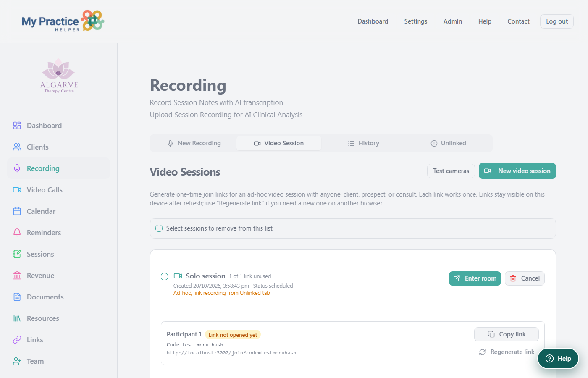Click the Algarve Therapy Centre lotus logo

(59, 75)
